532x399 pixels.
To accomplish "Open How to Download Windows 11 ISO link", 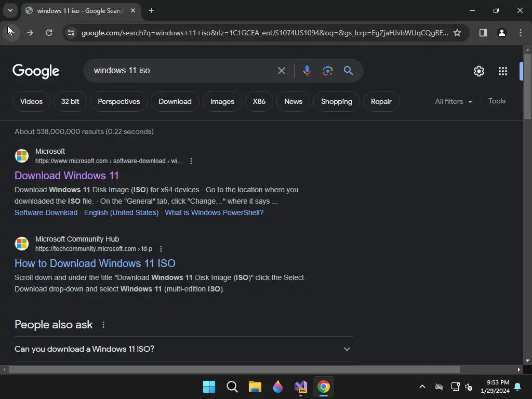I will [x=95, y=263].
